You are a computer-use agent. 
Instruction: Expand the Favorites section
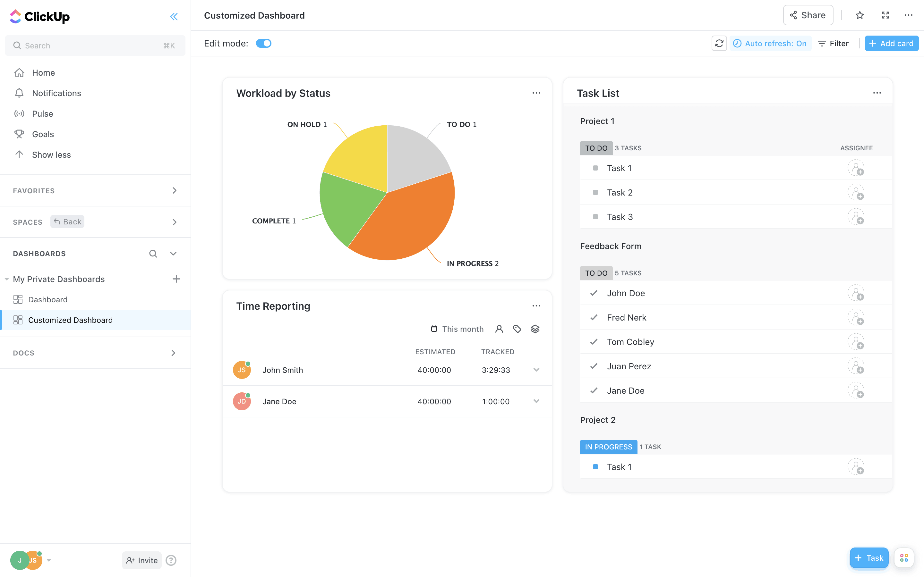click(x=174, y=190)
